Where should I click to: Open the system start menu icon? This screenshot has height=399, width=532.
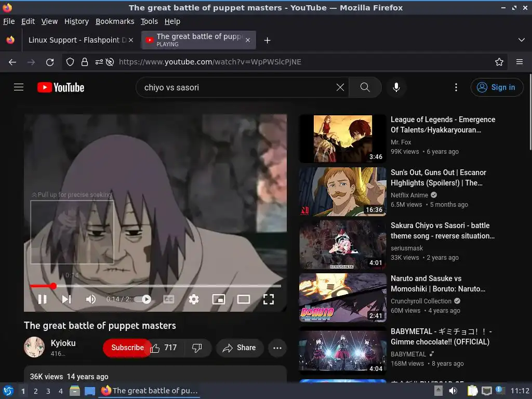tap(8, 391)
